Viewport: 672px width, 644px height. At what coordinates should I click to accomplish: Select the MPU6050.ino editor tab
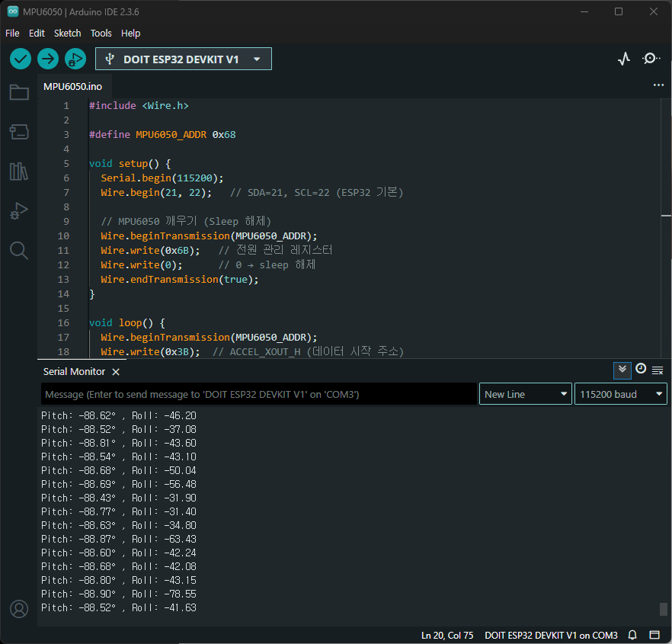(x=73, y=87)
